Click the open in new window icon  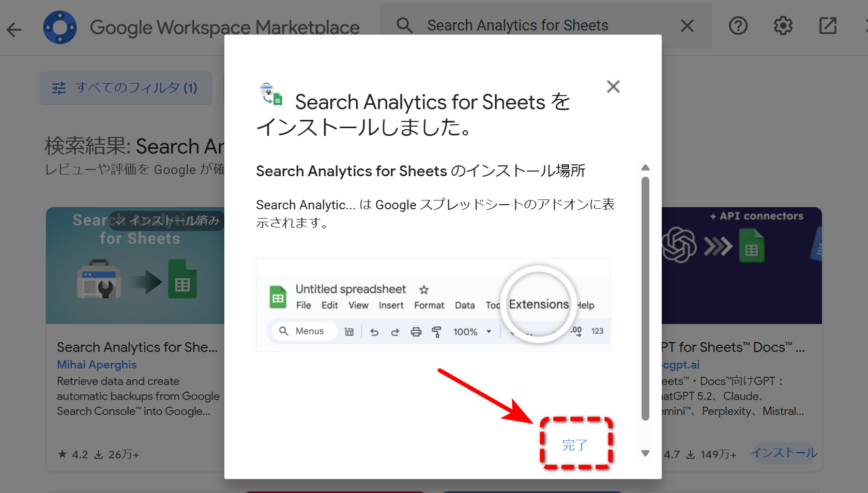[828, 25]
